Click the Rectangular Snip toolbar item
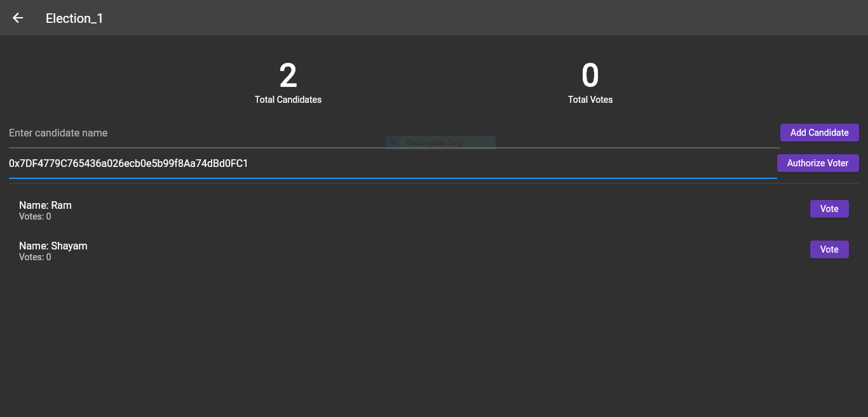 click(440, 142)
